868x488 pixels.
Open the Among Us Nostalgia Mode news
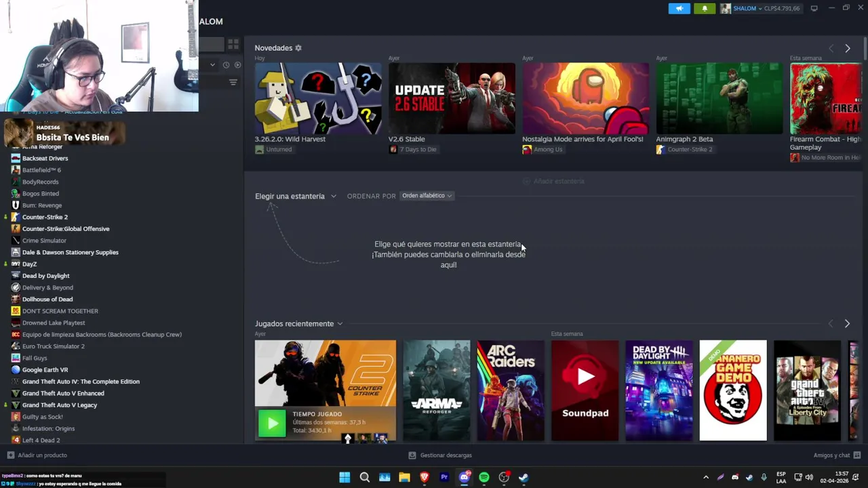click(x=585, y=98)
